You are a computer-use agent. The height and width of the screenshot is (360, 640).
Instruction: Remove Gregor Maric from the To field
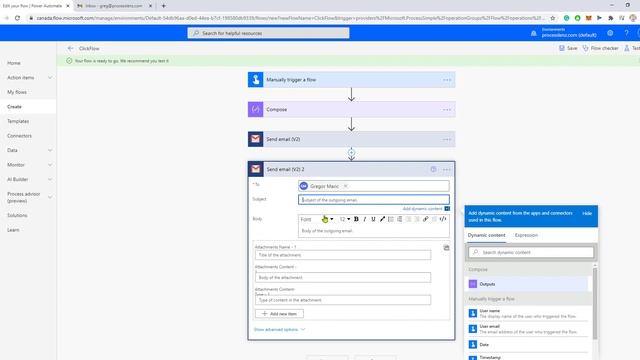[345, 186]
